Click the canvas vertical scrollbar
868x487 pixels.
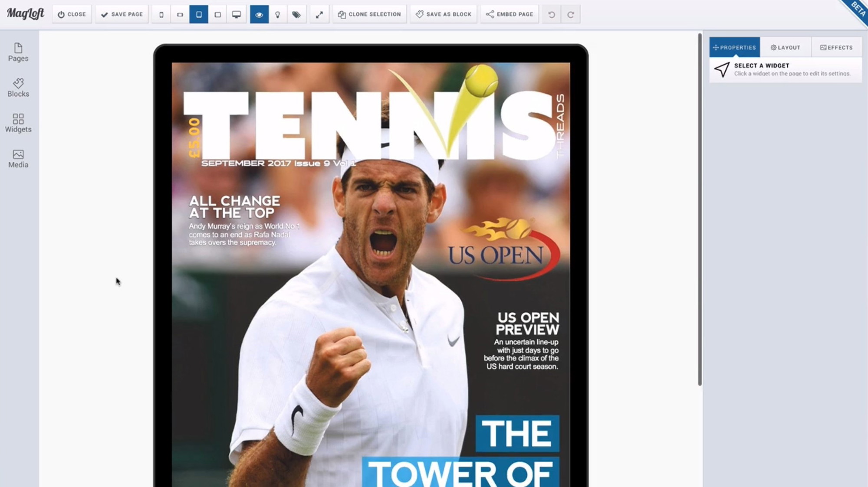tap(700, 209)
